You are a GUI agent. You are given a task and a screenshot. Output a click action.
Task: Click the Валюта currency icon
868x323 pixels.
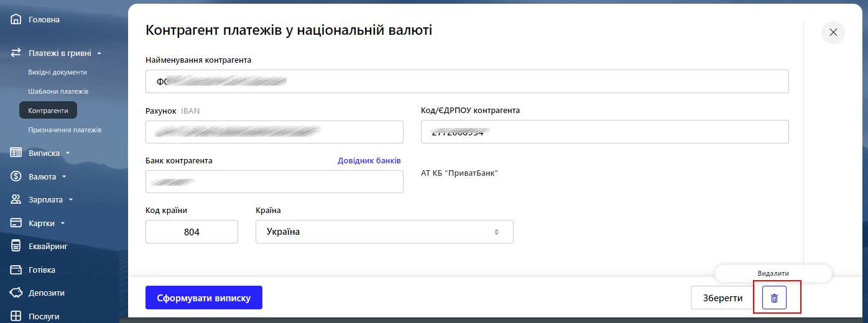(x=16, y=176)
